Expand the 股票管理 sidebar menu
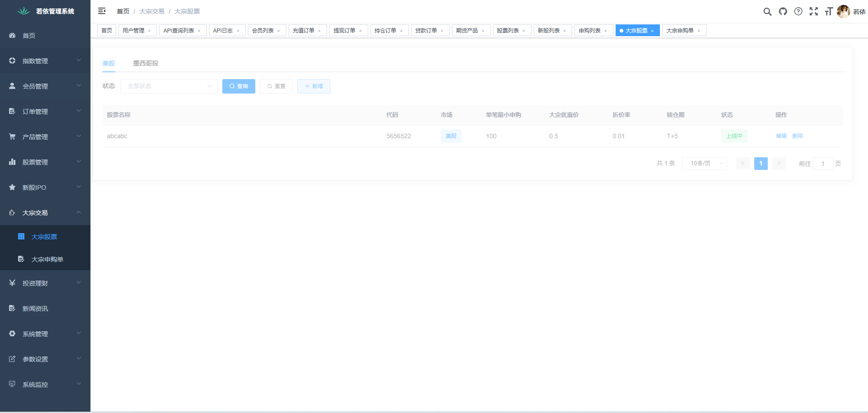This screenshot has width=868, height=413. coord(45,162)
